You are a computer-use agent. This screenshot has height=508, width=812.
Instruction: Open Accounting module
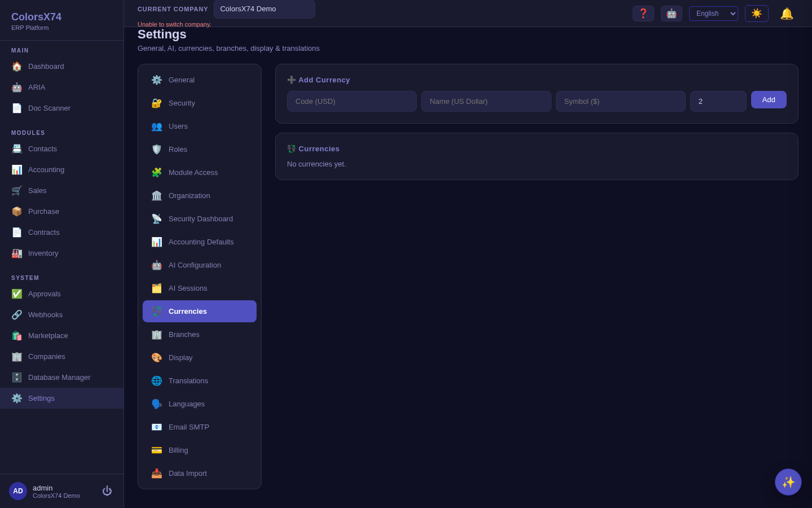tap(61, 170)
